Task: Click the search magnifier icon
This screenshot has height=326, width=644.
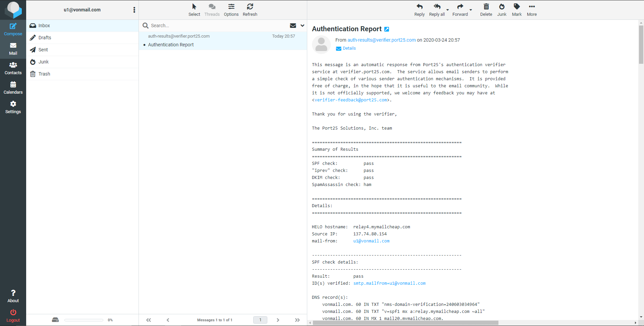Action: pos(146,26)
